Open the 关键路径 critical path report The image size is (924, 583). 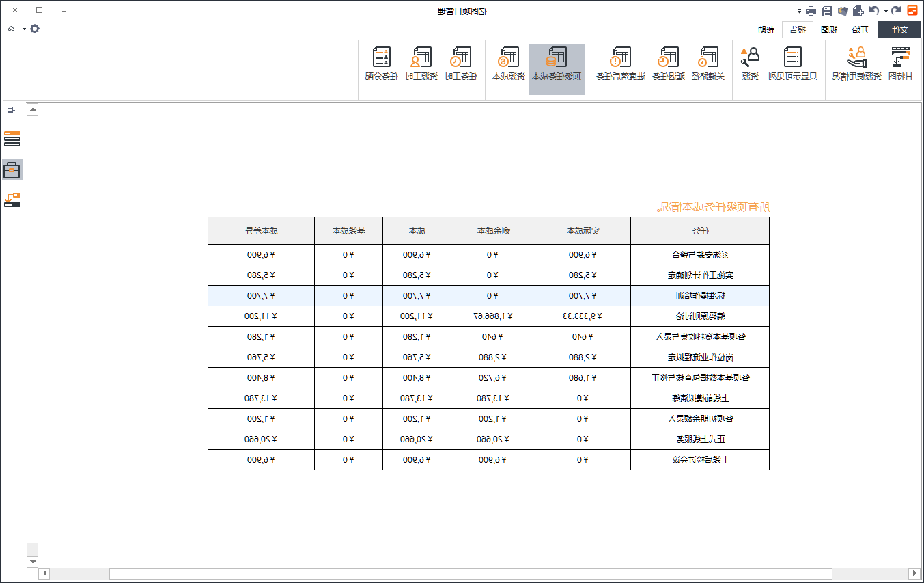tap(708, 64)
